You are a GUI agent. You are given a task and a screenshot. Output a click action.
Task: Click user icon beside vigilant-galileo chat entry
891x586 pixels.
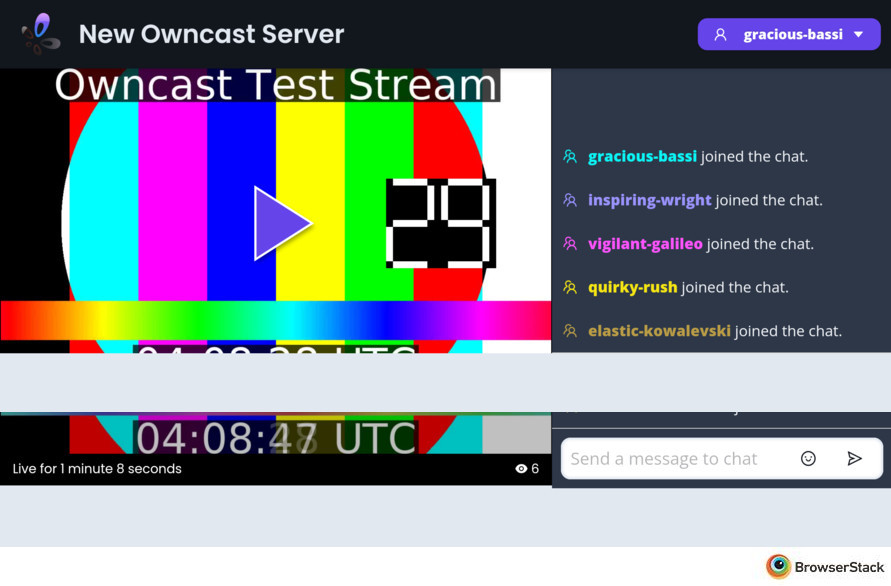(x=570, y=244)
